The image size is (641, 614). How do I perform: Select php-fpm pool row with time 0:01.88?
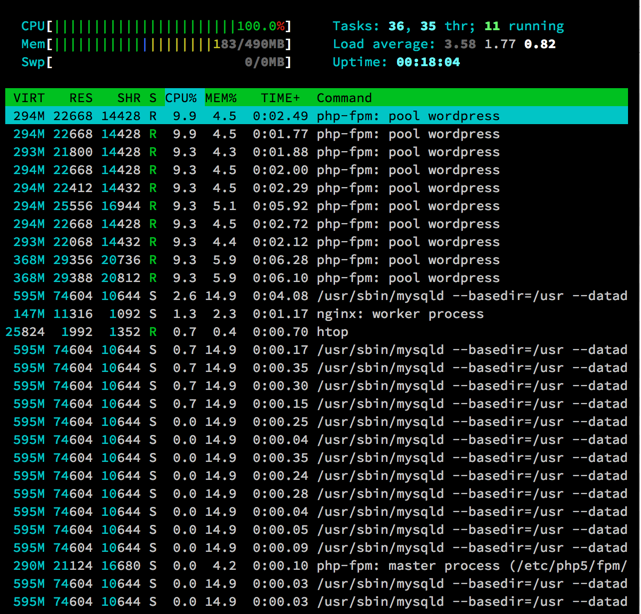click(316, 152)
